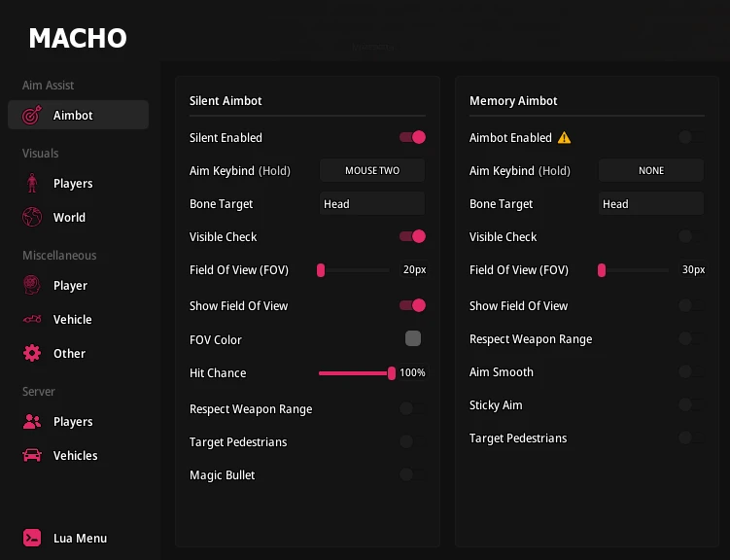
Task: Click the Server Vehicles car icon
Action: [x=32, y=455]
